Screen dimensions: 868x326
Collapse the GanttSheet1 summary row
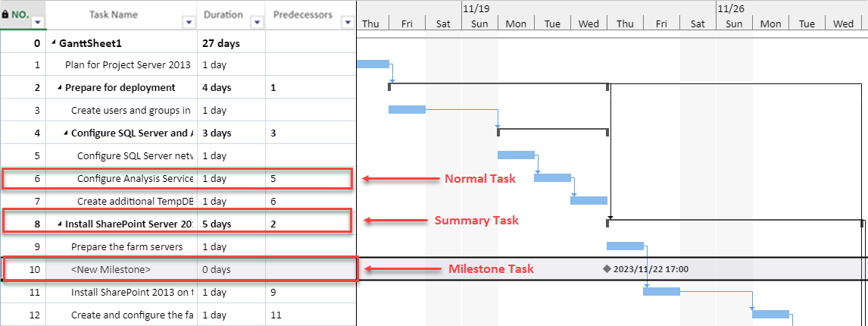[55, 42]
